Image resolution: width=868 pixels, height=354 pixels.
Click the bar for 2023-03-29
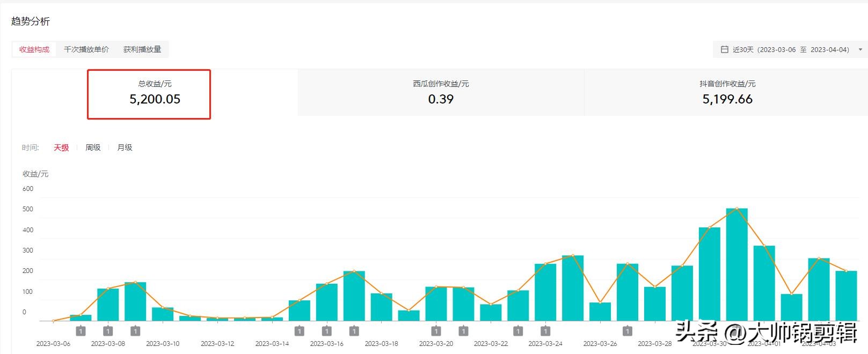[682, 293]
